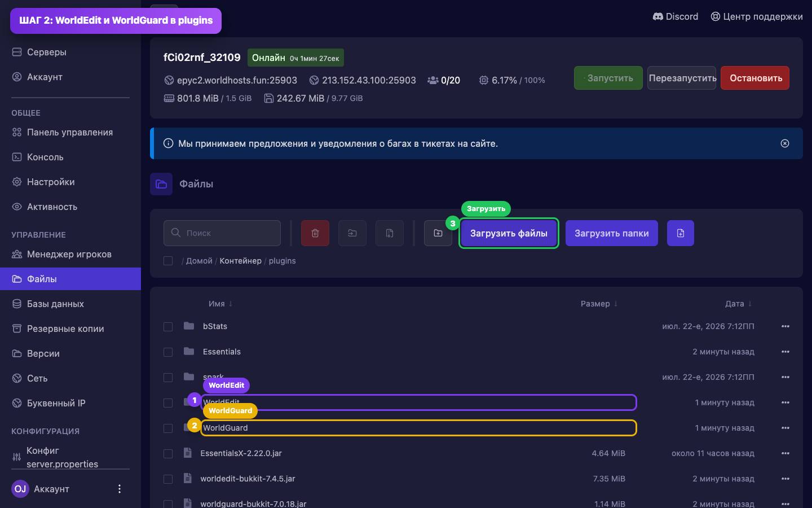Open actions menu for spark folder

pyautogui.click(x=785, y=377)
